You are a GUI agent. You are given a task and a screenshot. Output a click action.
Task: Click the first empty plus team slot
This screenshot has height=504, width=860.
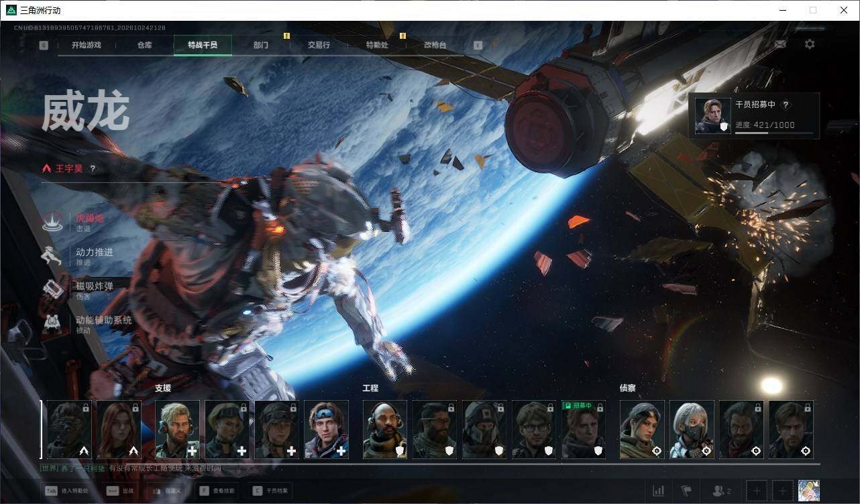(x=756, y=491)
